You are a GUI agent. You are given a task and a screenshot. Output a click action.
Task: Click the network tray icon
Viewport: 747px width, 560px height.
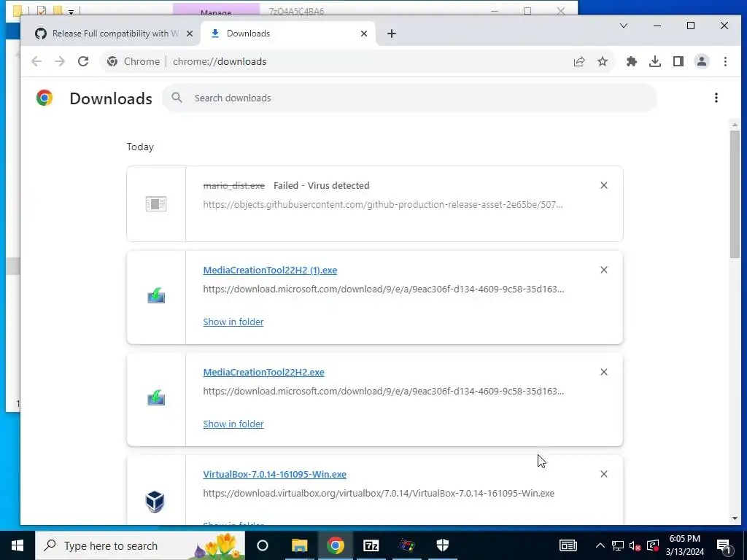(617, 545)
